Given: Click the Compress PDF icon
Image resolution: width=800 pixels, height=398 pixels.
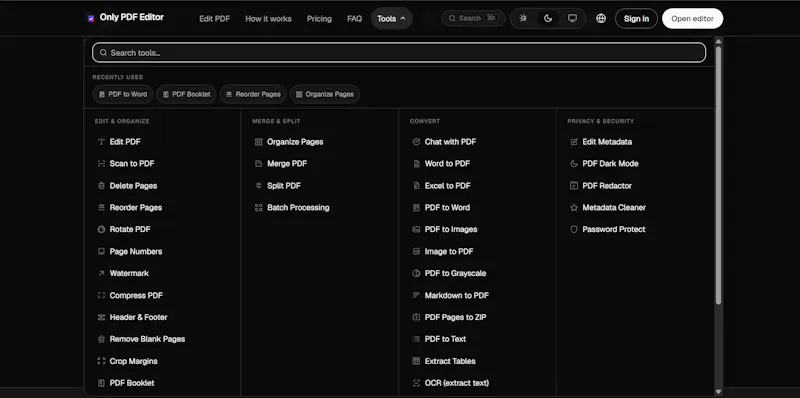Looking at the screenshot, I should tap(101, 295).
